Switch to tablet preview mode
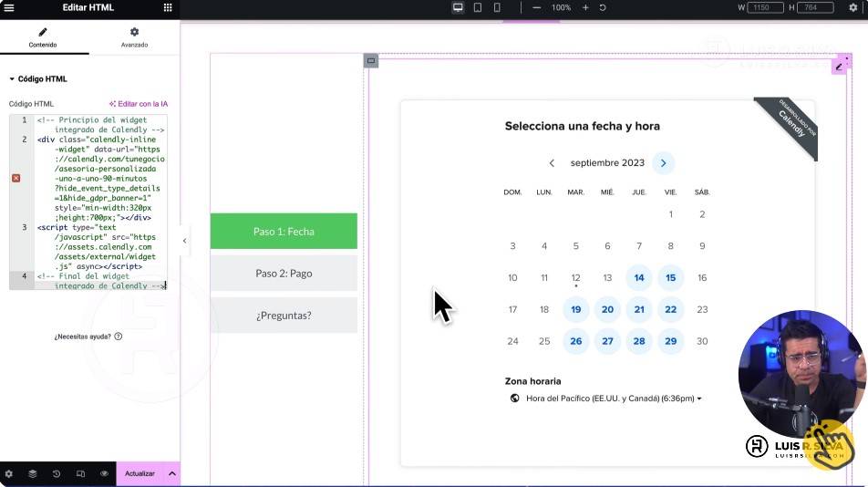 (x=478, y=7)
